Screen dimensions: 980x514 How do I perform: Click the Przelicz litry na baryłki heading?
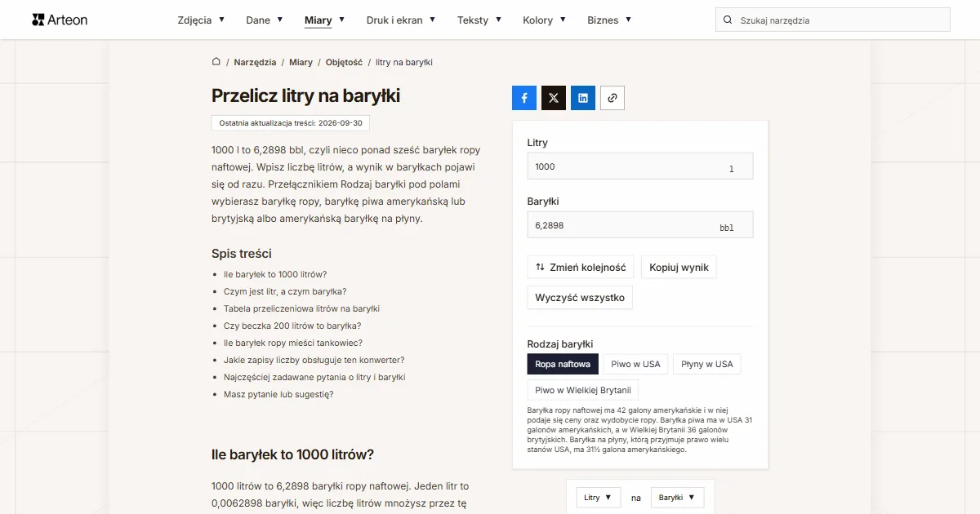[x=305, y=95]
